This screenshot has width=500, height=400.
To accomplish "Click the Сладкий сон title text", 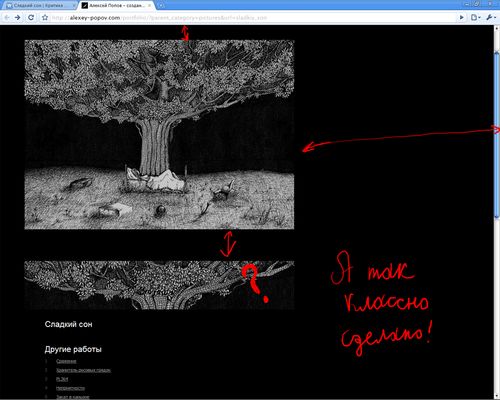I will coord(69,324).
